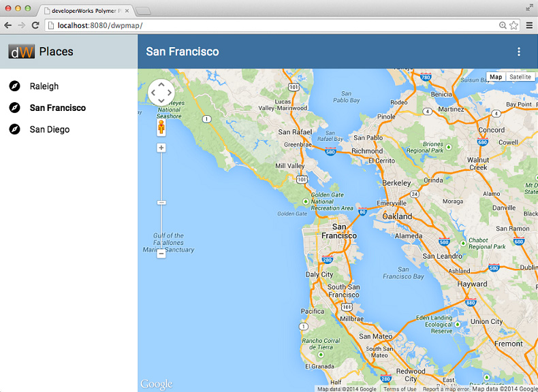Screen dimensions: 538x392
Task: Click the Concord label on the map
Action: coord(492,130)
